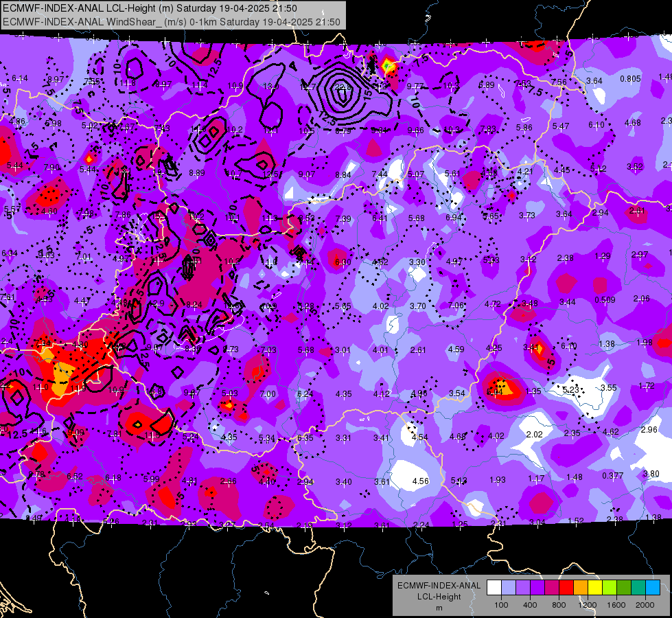Click the dark green legend swatch

pos(625,588)
